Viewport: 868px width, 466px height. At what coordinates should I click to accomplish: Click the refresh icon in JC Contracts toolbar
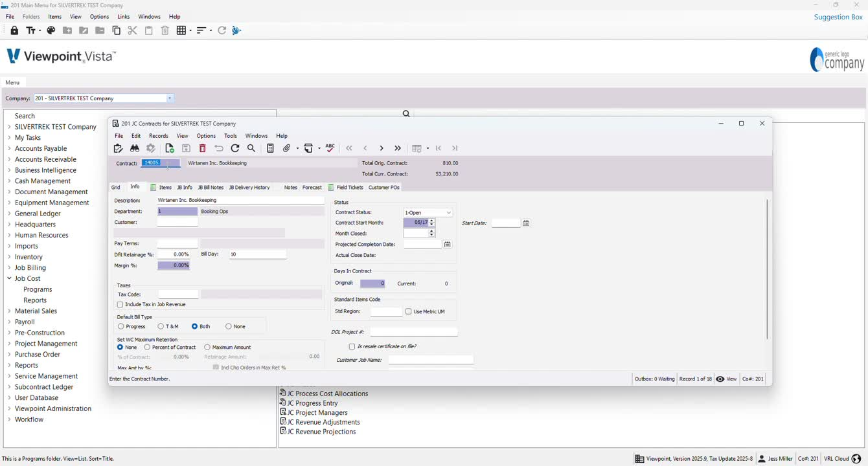(x=235, y=148)
